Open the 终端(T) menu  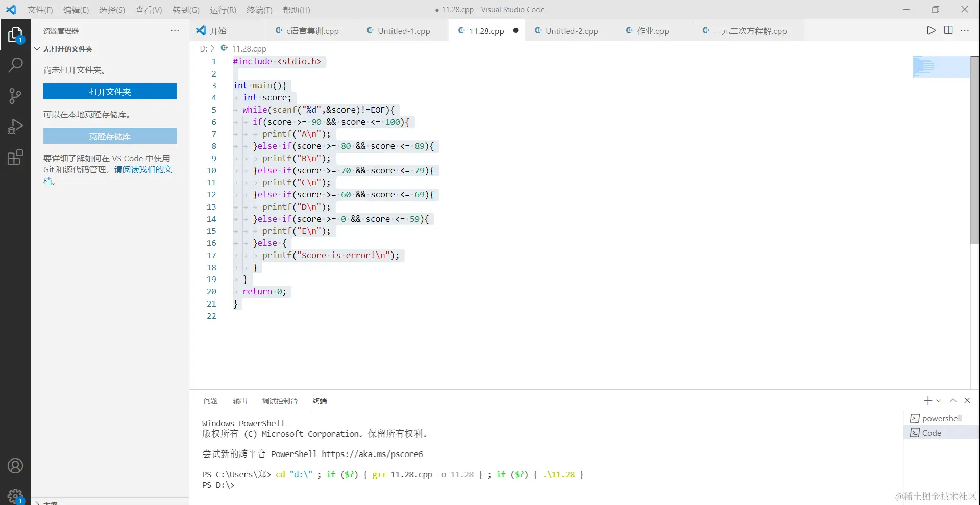(259, 10)
